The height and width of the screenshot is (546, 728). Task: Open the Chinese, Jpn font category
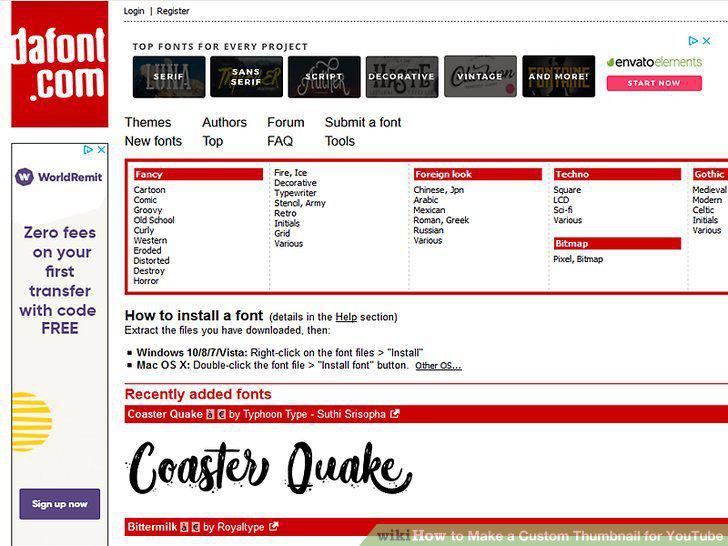coord(438,189)
